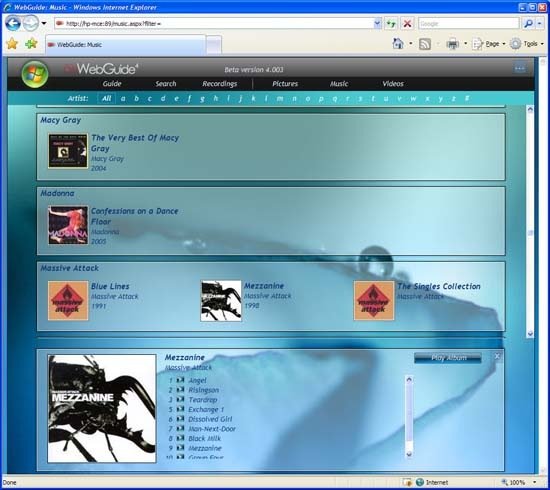The image size is (550, 490).
Task: Play track Teardrop via its play icon
Action: [x=180, y=399]
